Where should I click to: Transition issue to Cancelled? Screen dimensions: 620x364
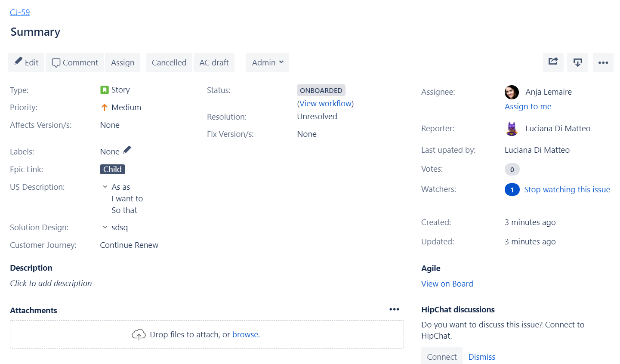coord(169,62)
